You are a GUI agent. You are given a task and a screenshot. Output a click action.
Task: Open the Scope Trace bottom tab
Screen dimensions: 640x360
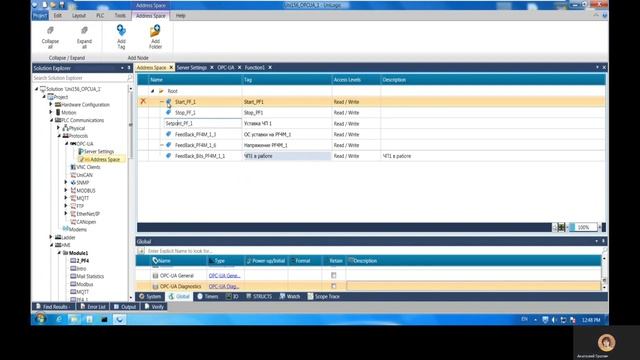click(323, 296)
